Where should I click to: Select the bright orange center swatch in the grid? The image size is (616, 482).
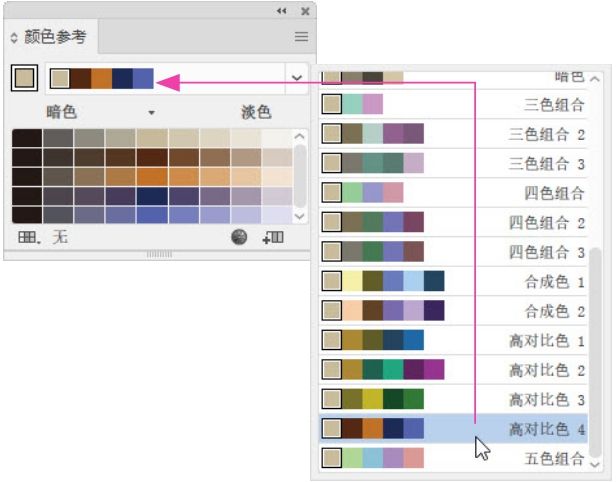pos(152,177)
